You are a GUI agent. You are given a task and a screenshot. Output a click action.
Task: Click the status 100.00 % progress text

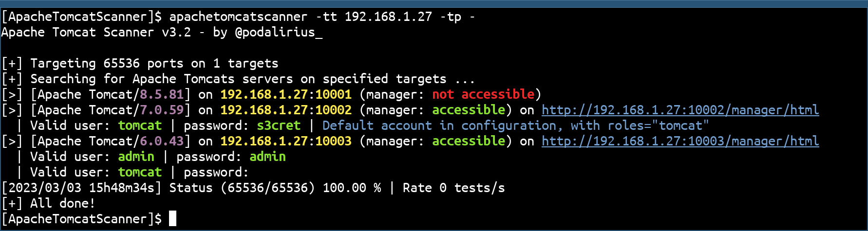[352, 188]
